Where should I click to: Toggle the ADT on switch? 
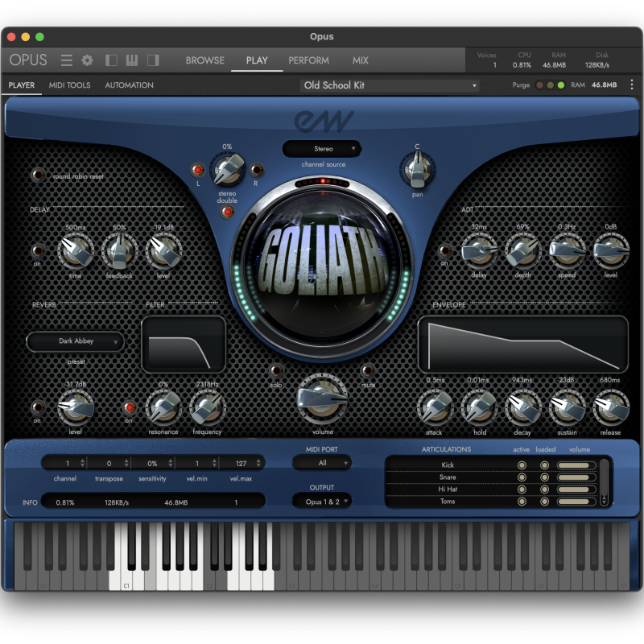tap(445, 250)
